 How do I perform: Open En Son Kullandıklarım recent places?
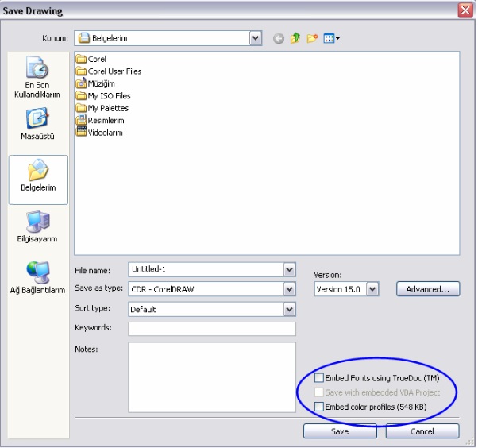point(37,77)
